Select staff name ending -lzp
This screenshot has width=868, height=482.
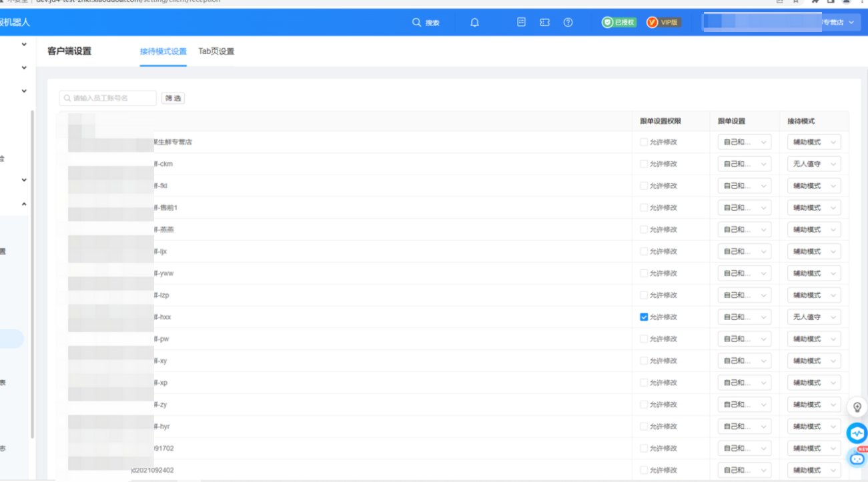[x=161, y=295]
